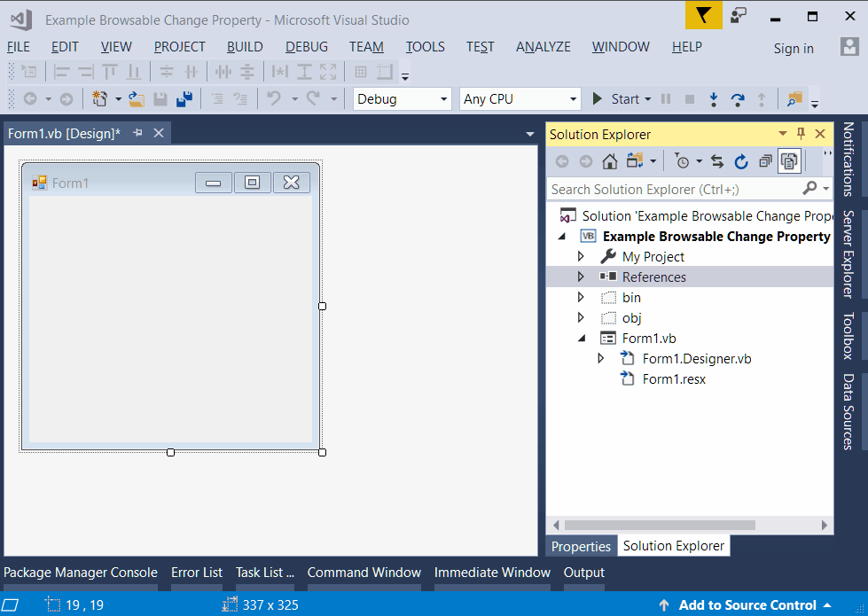
Task: Click the Search Solution Explorer input field
Action: (674, 190)
